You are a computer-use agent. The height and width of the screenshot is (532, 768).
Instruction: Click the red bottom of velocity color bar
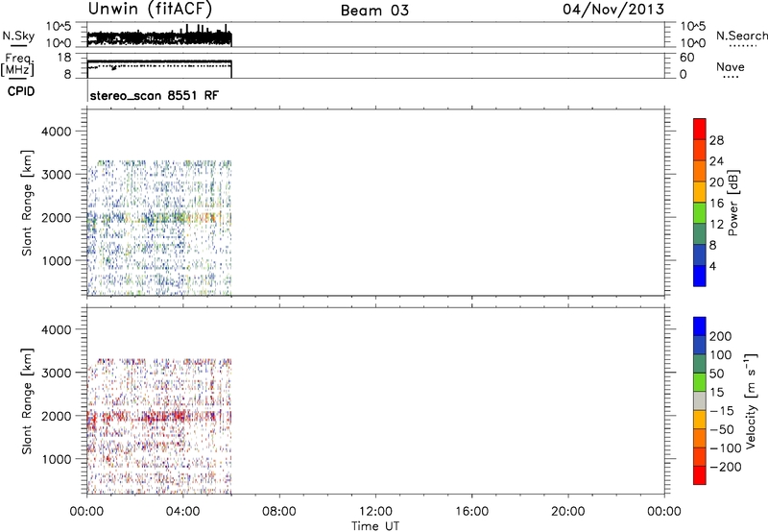tap(700, 475)
